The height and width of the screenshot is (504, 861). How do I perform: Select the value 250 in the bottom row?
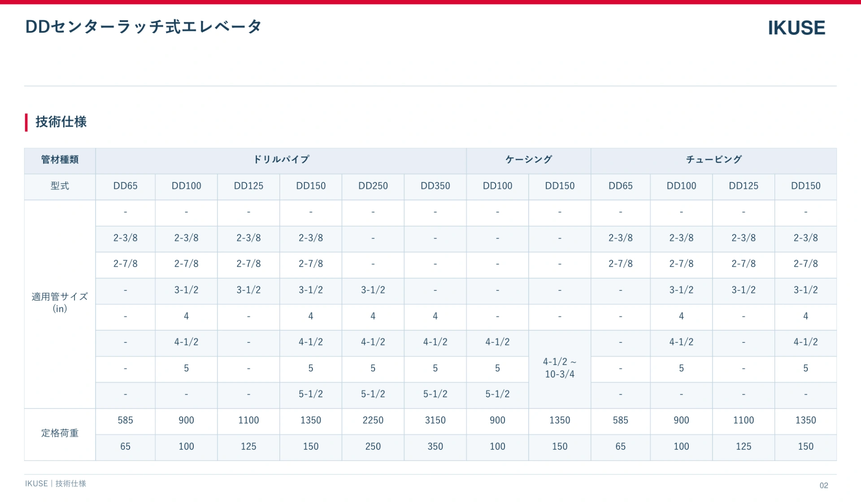click(x=373, y=447)
